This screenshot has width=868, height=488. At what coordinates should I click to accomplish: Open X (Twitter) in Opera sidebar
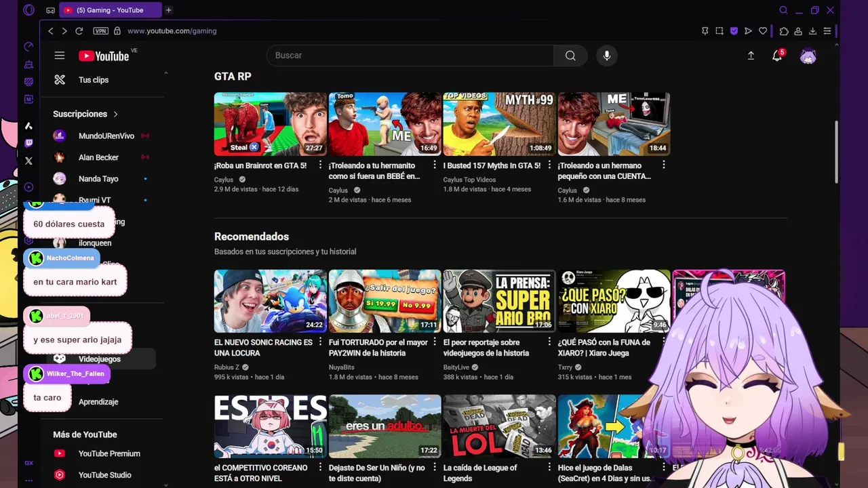(28, 161)
